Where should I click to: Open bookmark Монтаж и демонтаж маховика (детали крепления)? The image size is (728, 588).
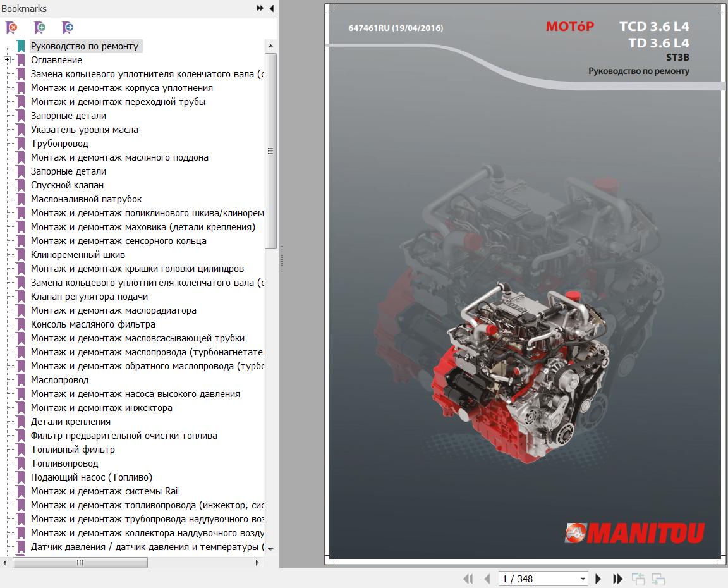coord(143,227)
